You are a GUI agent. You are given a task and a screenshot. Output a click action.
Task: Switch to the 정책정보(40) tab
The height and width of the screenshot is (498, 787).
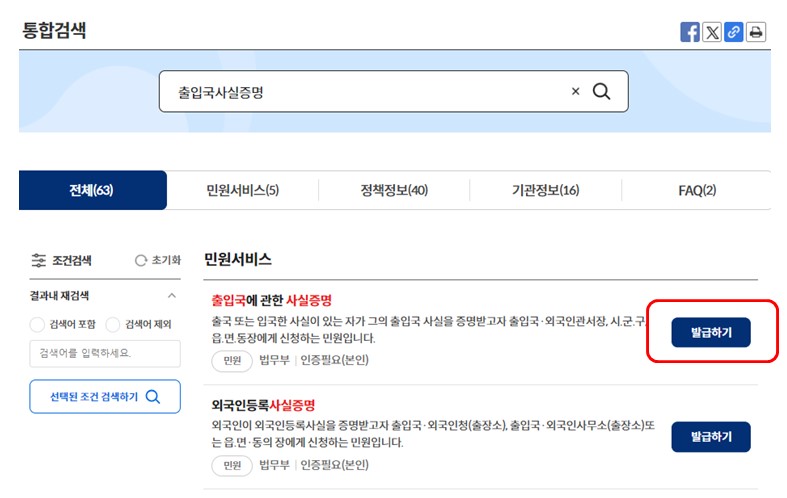[x=394, y=190]
